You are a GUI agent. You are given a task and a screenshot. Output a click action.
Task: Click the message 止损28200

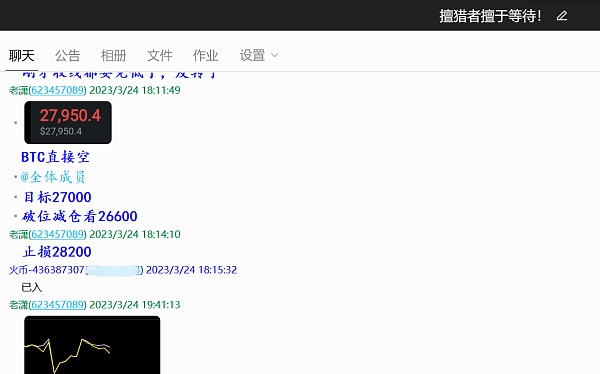point(57,252)
